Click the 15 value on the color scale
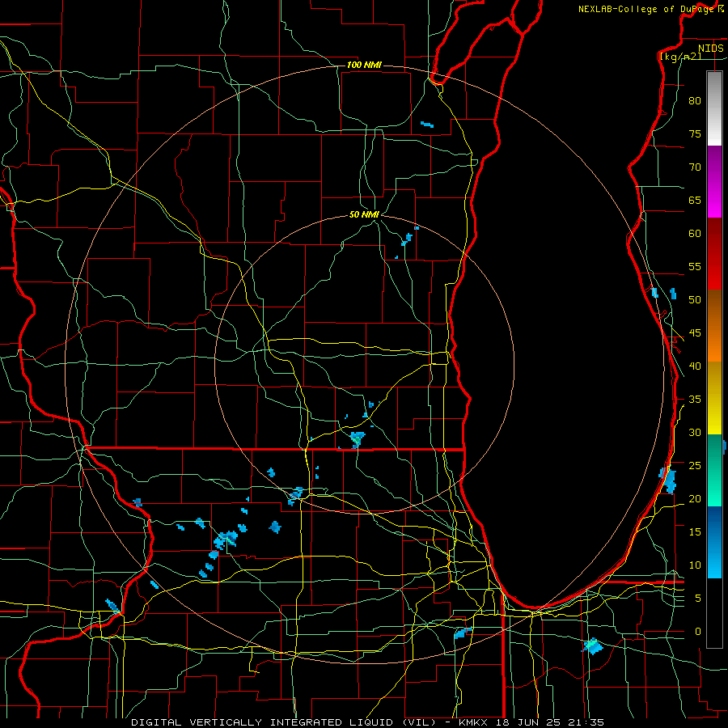The width and height of the screenshot is (728, 728). coord(695,531)
